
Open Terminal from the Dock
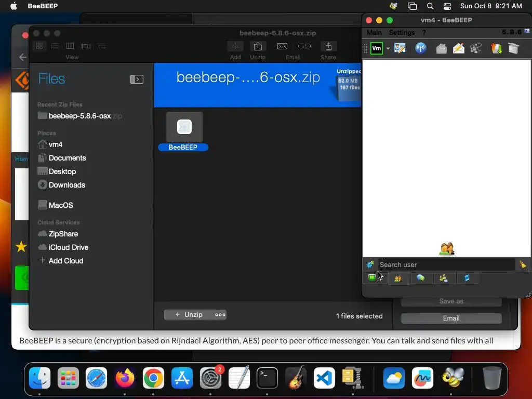pyautogui.click(x=268, y=378)
